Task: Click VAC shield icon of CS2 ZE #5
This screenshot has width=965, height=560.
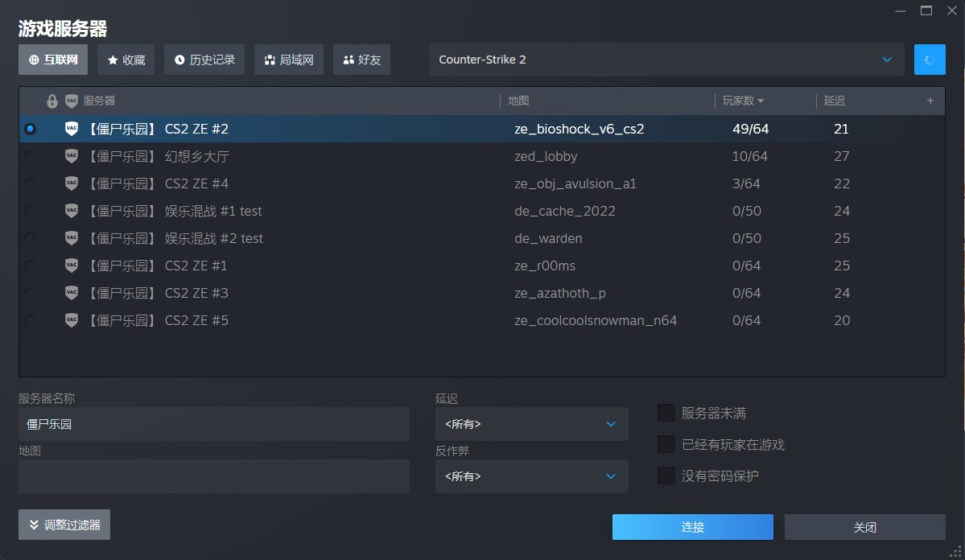Action: [72, 320]
